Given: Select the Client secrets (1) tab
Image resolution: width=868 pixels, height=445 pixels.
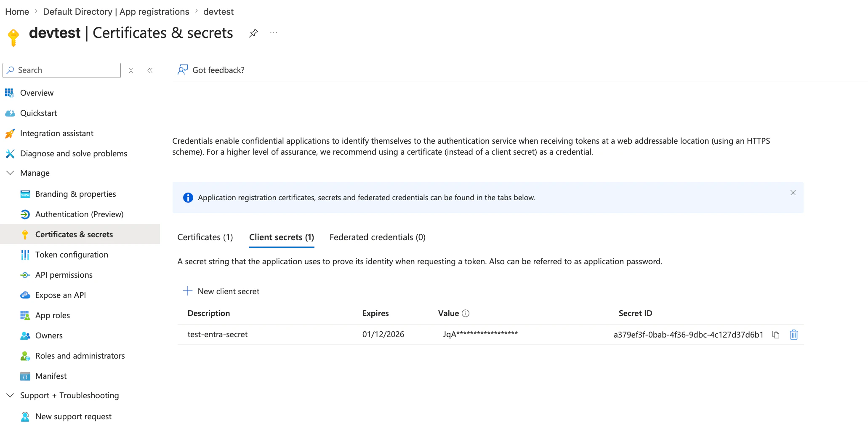Looking at the screenshot, I should pyautogui.click(x=282, y=237).
